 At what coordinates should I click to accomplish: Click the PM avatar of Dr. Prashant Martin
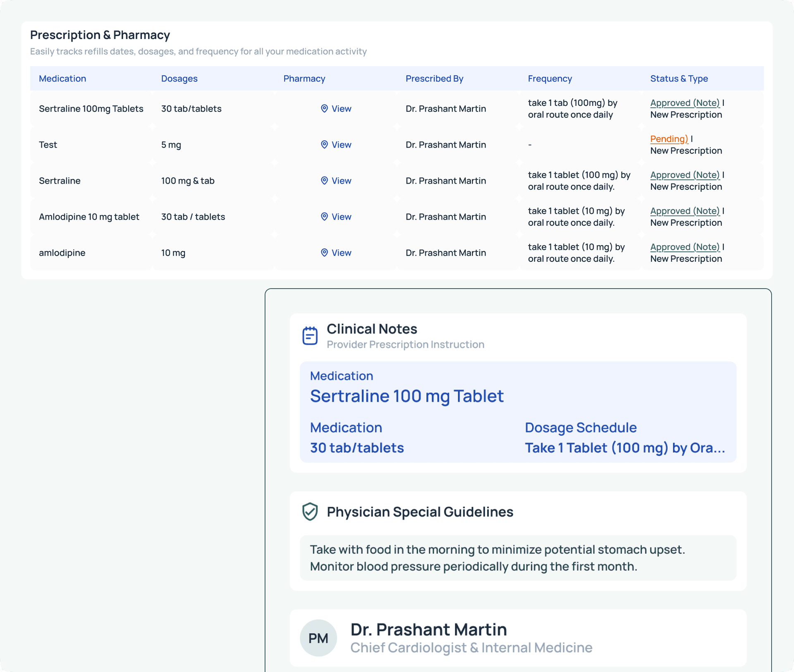click(x=318, y=638)
